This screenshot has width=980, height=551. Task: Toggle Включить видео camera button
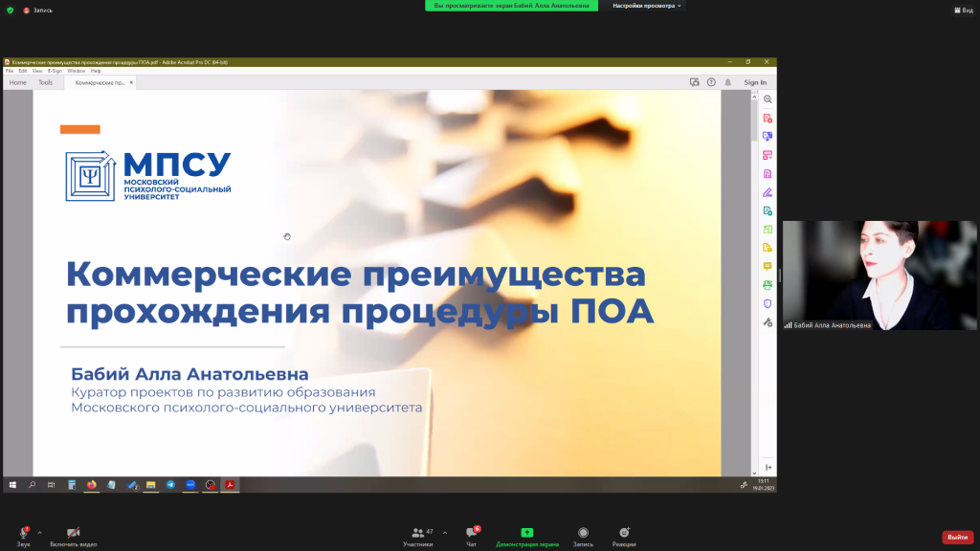73,533
